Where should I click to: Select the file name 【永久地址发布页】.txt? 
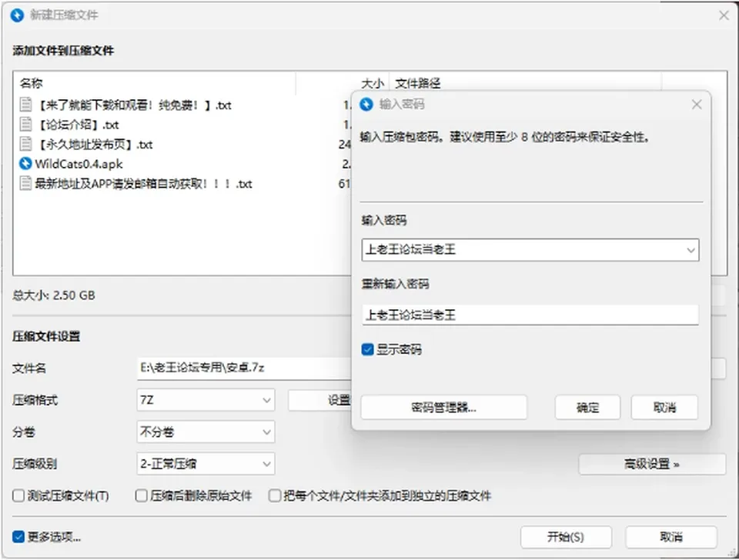(94, 144)
